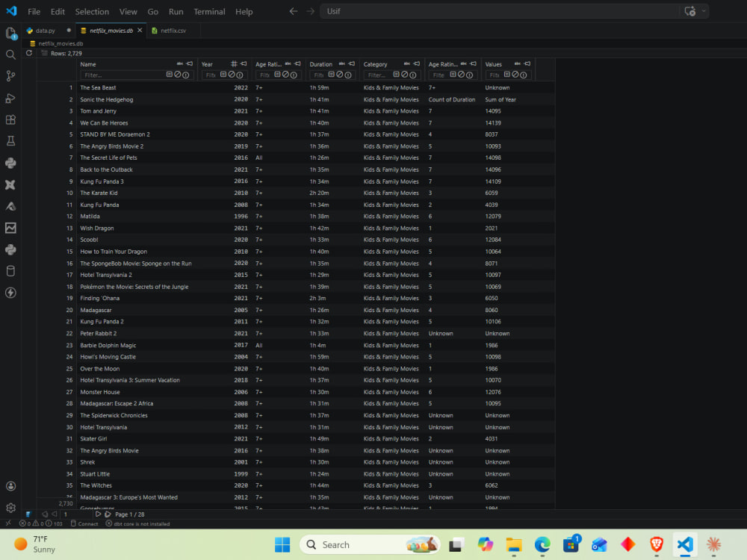
Task: Go to the next page arrow
Action: [98, 514]
